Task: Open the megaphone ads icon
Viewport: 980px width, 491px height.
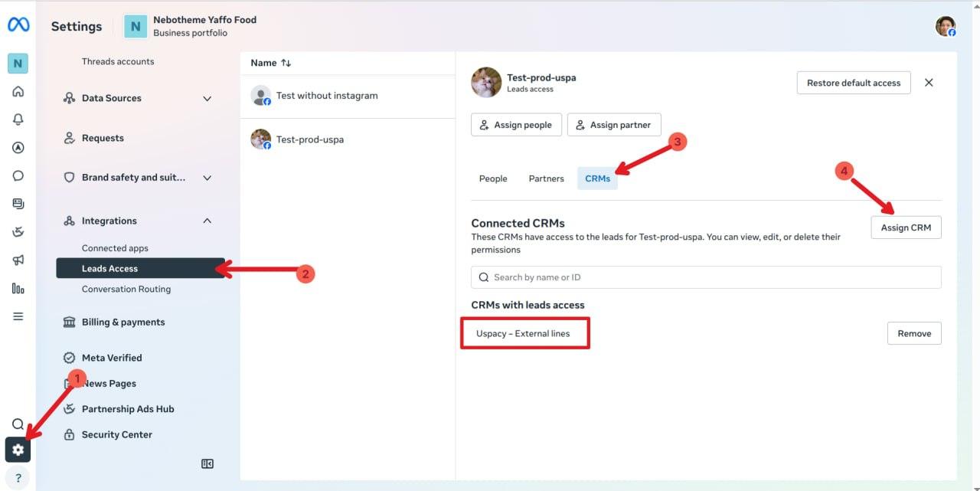Action: [18, 260]
